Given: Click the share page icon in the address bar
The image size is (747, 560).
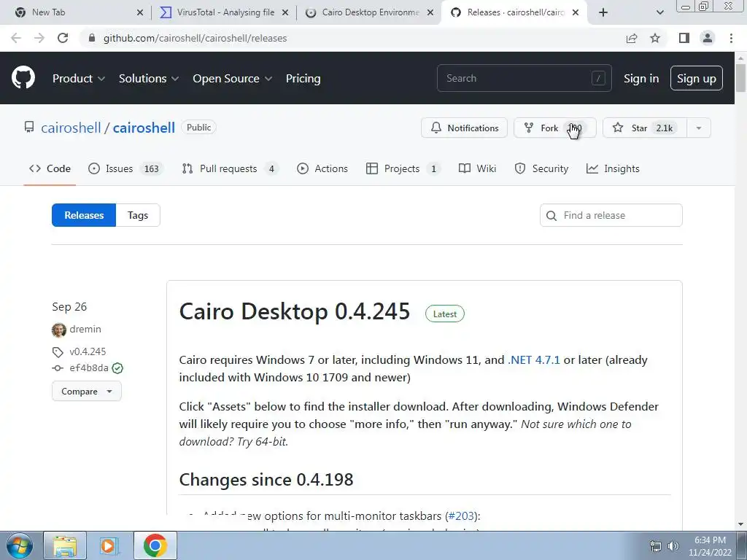Looking at the screenshot, I should 632,38.
